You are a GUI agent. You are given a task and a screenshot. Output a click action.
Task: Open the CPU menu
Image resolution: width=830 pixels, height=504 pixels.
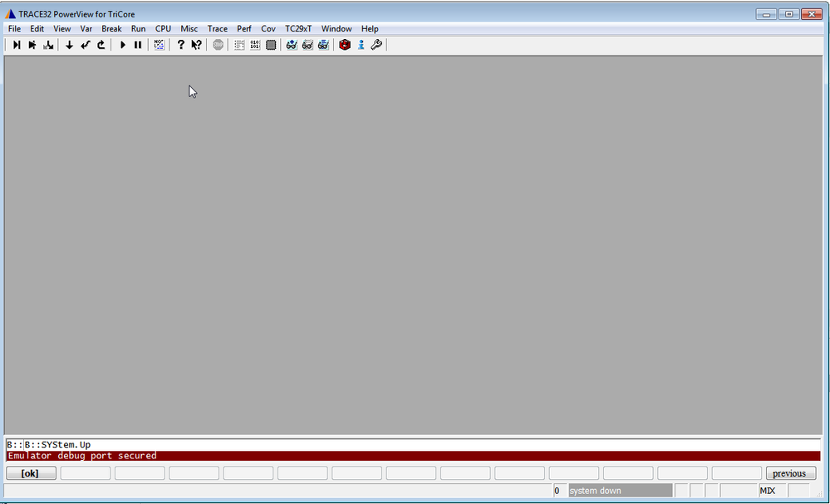pos(163,28)
